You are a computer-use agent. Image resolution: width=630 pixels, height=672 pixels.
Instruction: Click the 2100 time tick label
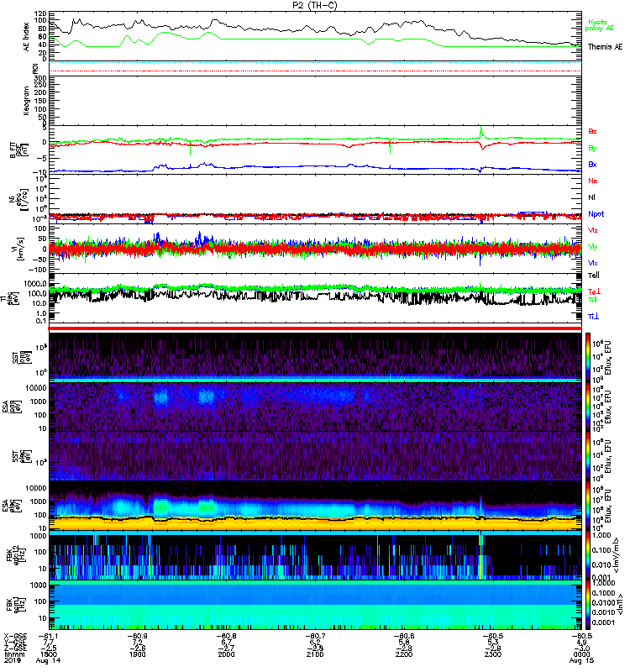click(x=315, y=654)
